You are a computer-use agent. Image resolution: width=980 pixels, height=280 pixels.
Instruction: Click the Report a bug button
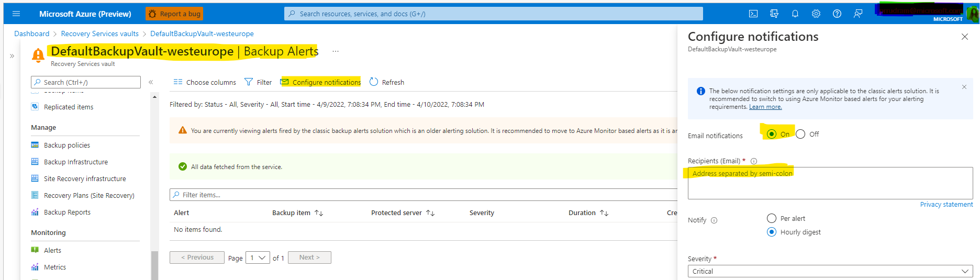pos(174,14)
